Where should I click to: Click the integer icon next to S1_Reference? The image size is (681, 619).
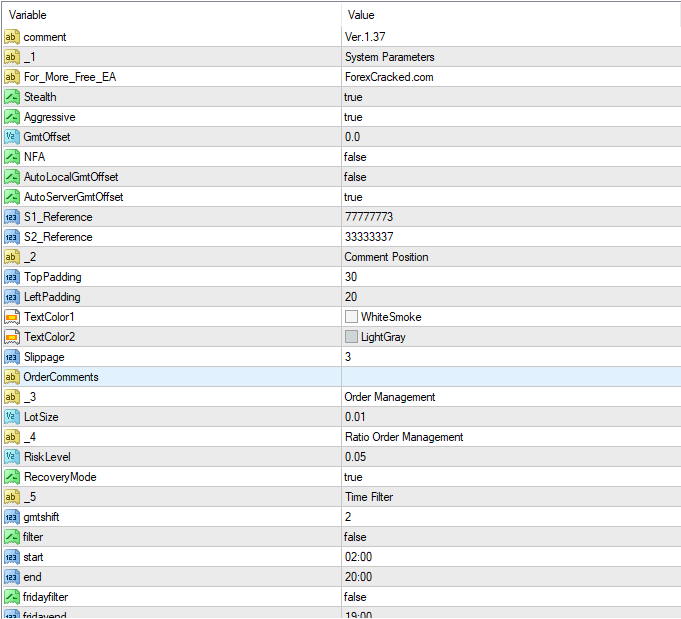[x=12, y=217]
